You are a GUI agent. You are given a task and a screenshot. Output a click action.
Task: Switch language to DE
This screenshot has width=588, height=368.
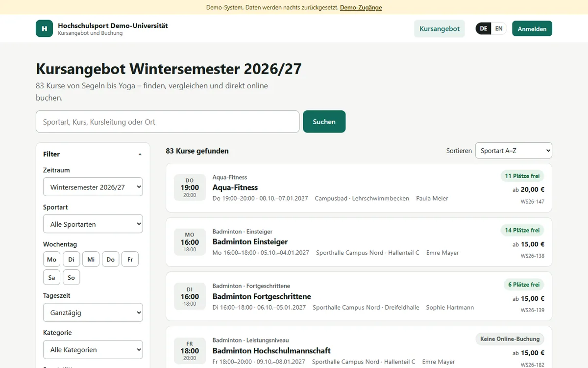click(x=484, y=28)
